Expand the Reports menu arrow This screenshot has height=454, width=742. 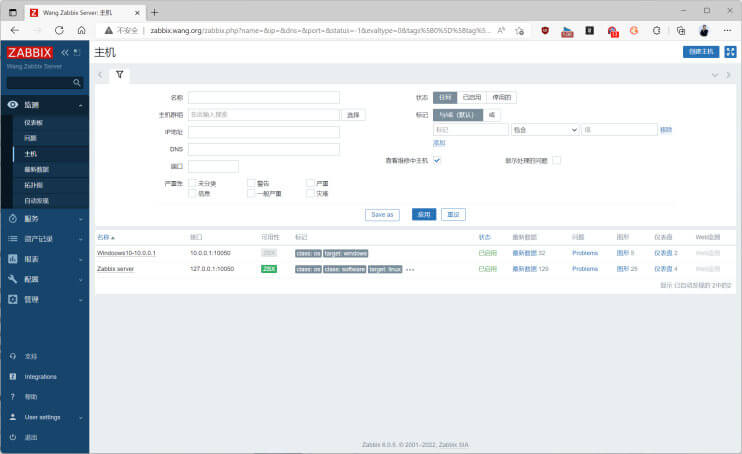80,259
